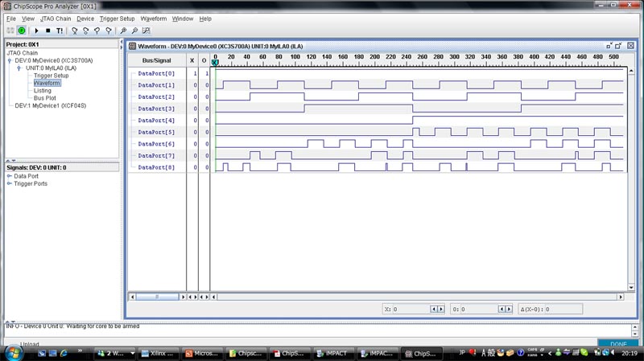Click the waveform horizontal scrollbar right arrow
The image size is (644, 361).
621,297
